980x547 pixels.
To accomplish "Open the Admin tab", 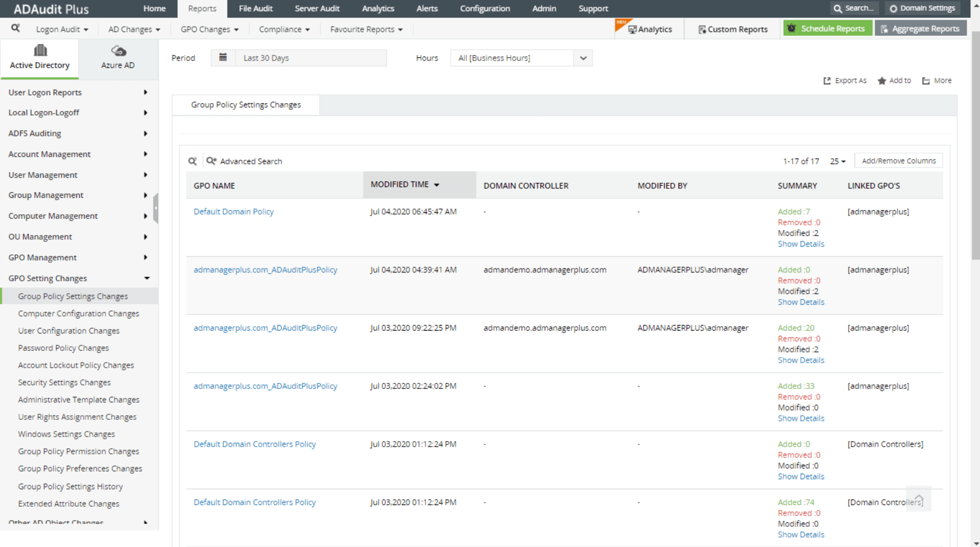I will pos(544,8).
